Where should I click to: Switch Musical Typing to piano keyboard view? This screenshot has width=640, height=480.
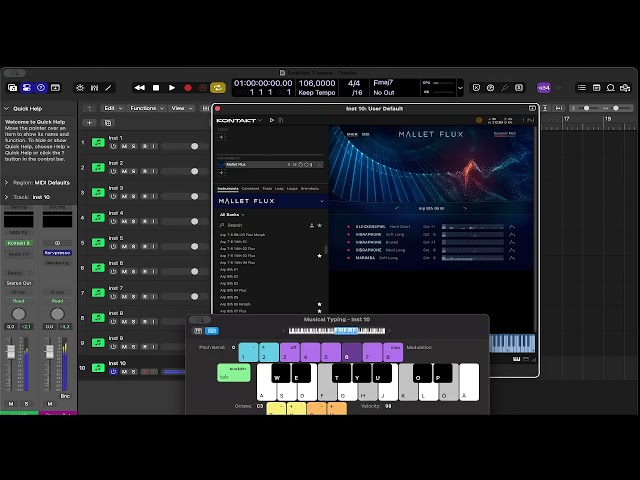click(x=198, y=331)
